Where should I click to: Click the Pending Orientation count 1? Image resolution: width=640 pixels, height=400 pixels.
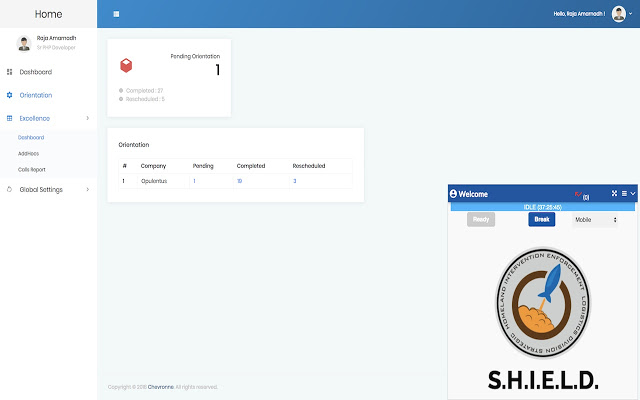218,70
